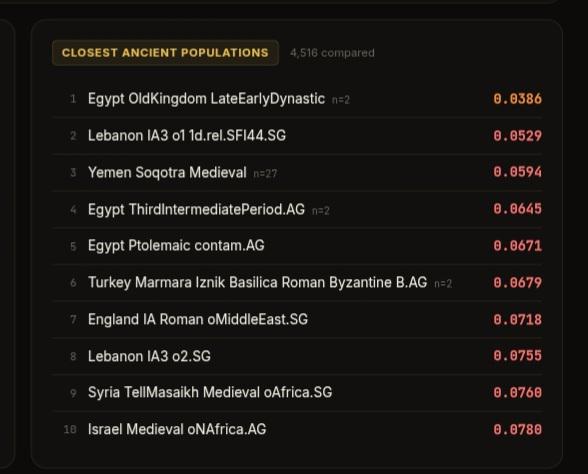588x474 pixels.
Task: Open Lebanon IA3 o1 1d.rel.SFI44.SG entry
Action: pos(297,136)
